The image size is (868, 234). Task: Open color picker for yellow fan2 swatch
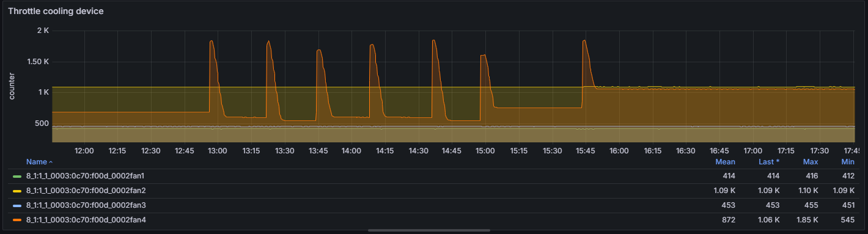coord(17,191)
